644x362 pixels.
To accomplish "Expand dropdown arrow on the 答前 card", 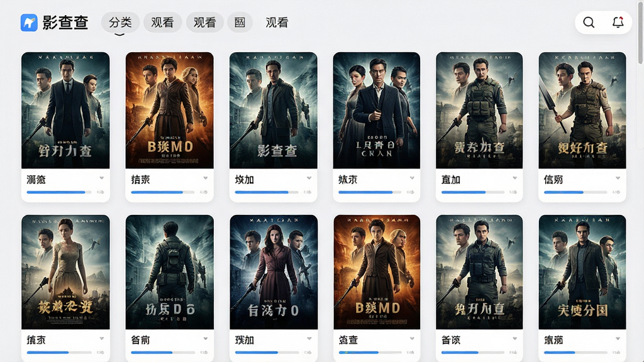I will pyautogui.click(x=206, y=339).
